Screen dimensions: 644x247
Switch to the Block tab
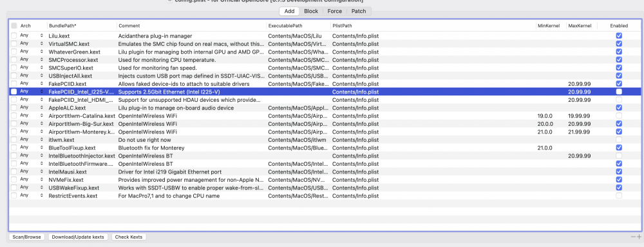coord(311,11)
